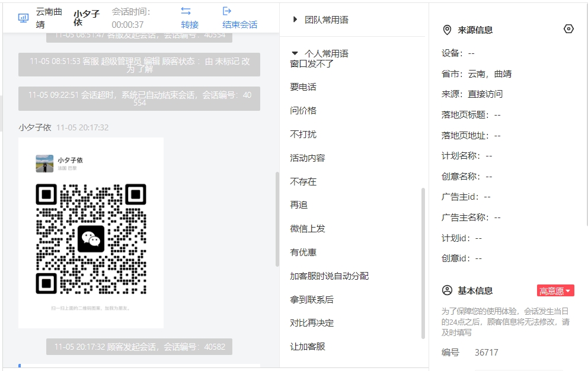
Task: Click the 落地页地址 row
Action: click(471, 135)
